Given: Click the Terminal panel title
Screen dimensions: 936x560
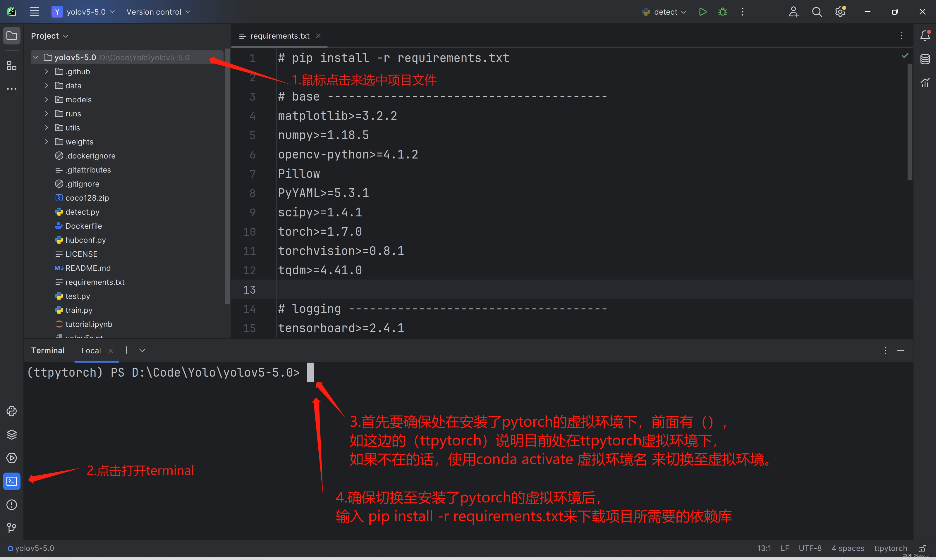Looking at the screenshot, I should (48, 351).
